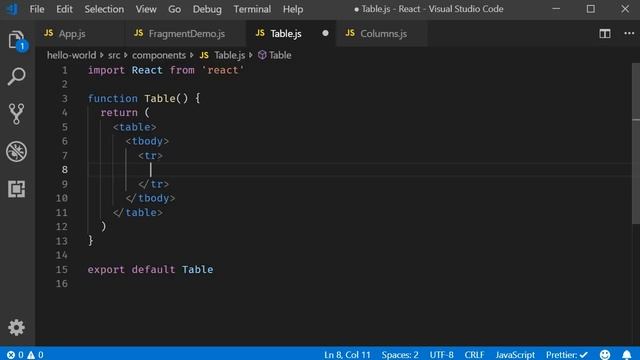Click line number 8 in the gutter
Image resolution: width=640 pixels, height=360 pixels.
[64, 170]
